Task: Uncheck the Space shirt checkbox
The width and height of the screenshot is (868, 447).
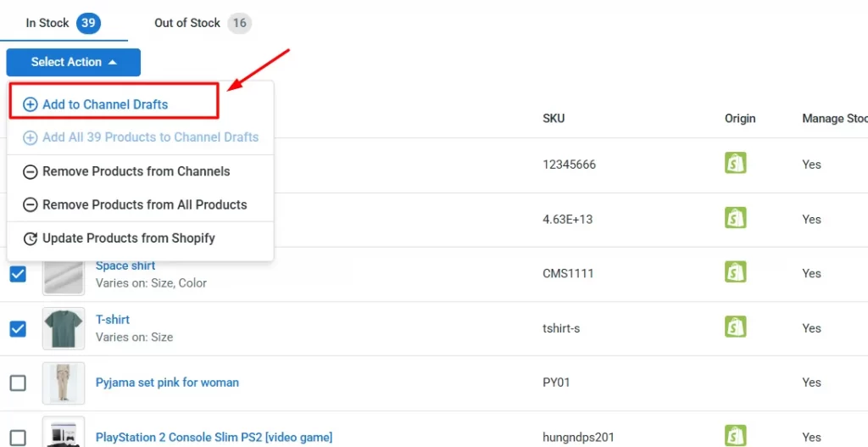Action: pos(18,274)
